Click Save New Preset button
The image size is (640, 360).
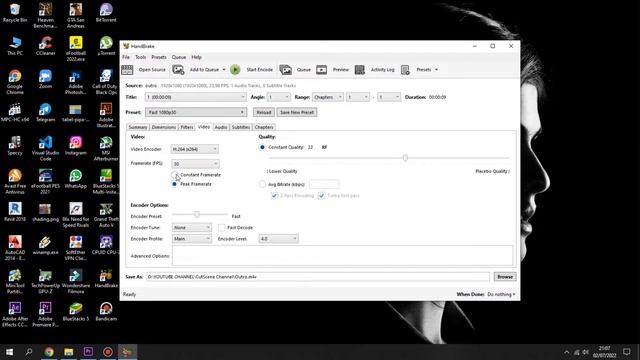coord(297,112)
